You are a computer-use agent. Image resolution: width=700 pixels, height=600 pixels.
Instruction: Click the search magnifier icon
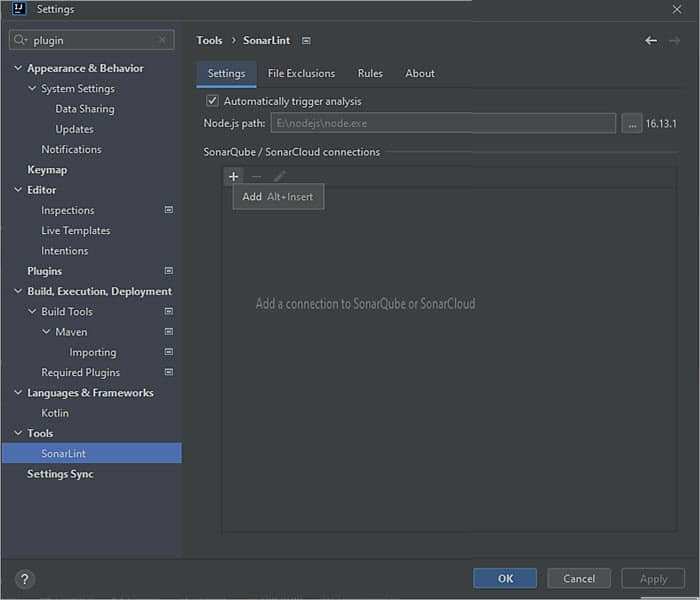click(x=20, y=40)
